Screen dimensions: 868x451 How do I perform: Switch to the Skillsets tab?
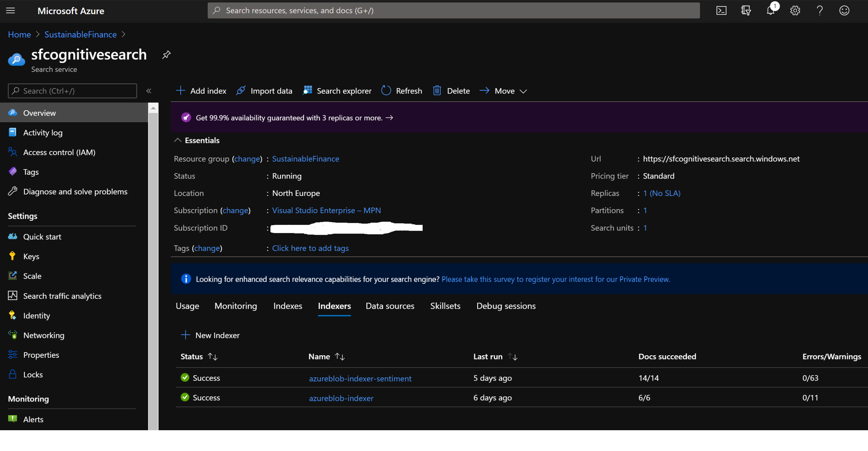pyautogui.click(x=445, y=306)
